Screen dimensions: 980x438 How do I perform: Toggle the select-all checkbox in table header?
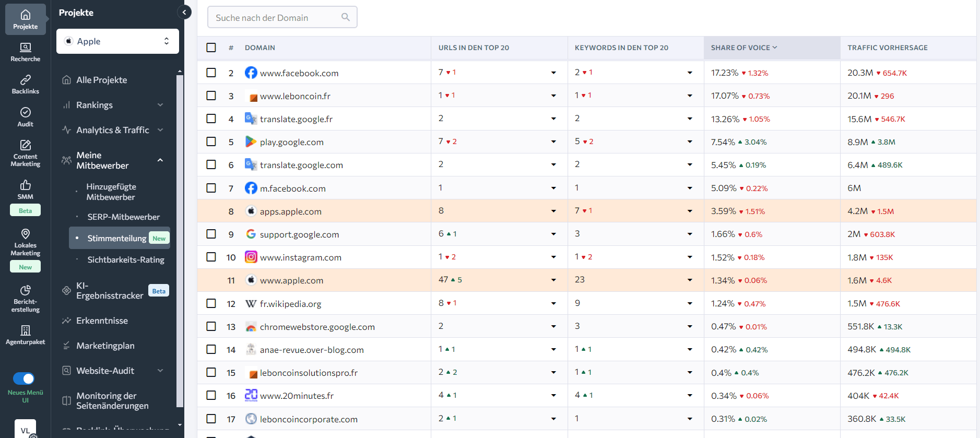tap(211, 48)
